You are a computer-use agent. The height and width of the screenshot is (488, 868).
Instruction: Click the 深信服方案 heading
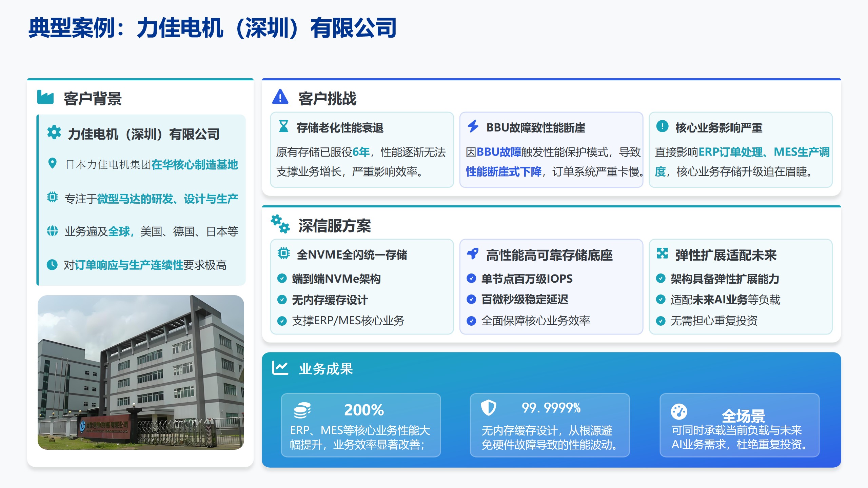[335, 226]
